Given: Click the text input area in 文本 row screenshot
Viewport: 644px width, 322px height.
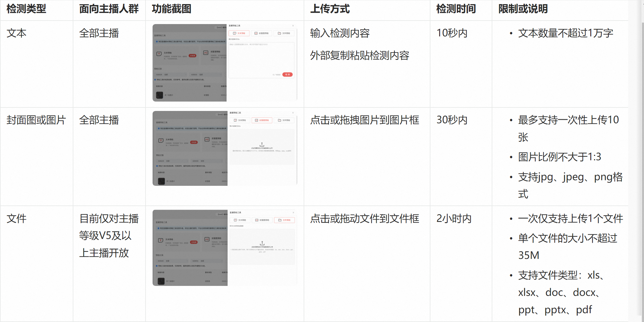Looking at the screenshot, I should pyautogui.click(x=261, y=60).
